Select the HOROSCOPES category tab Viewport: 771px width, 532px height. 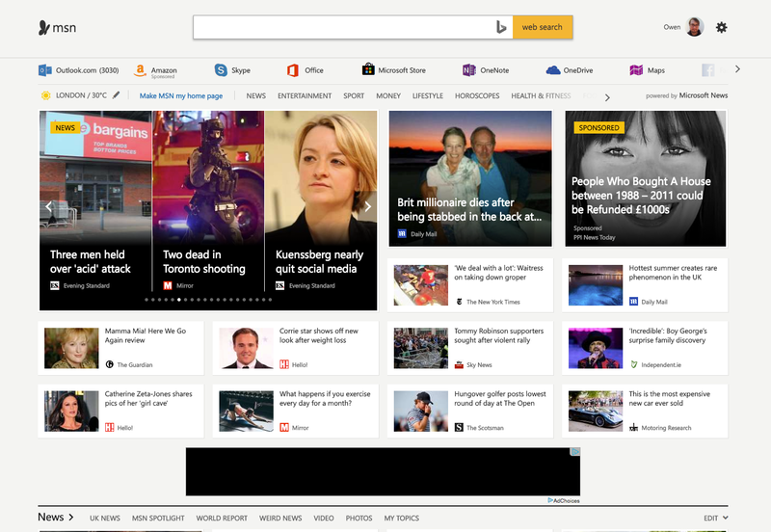click(x=477, y=95)
